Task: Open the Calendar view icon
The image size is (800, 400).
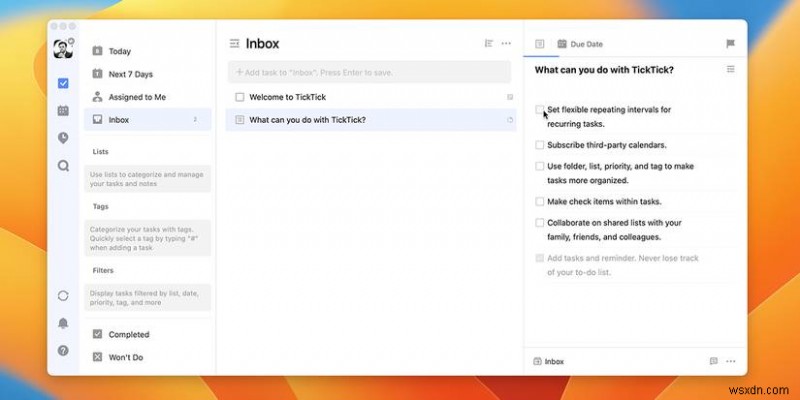Action: coord(63,110)
